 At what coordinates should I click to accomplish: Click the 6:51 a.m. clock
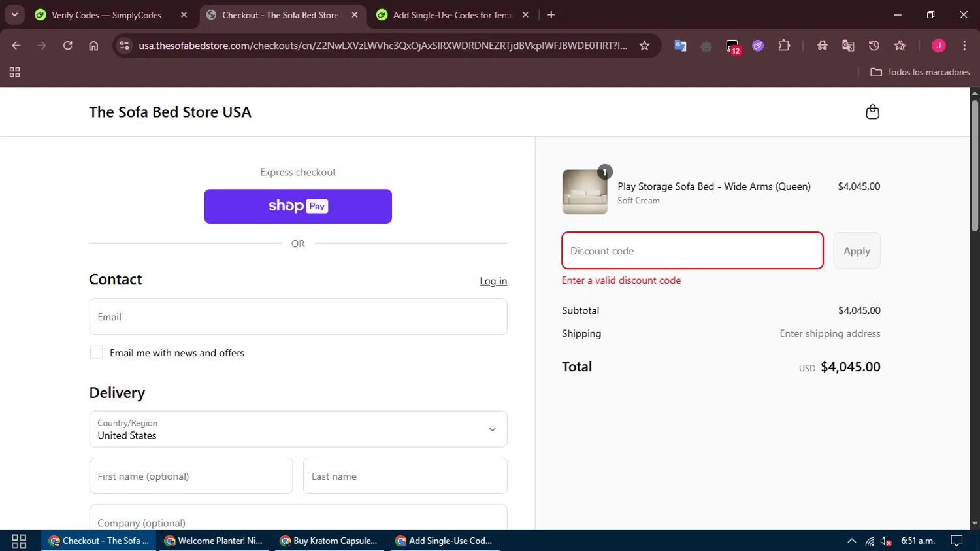(x=918, y=541)
